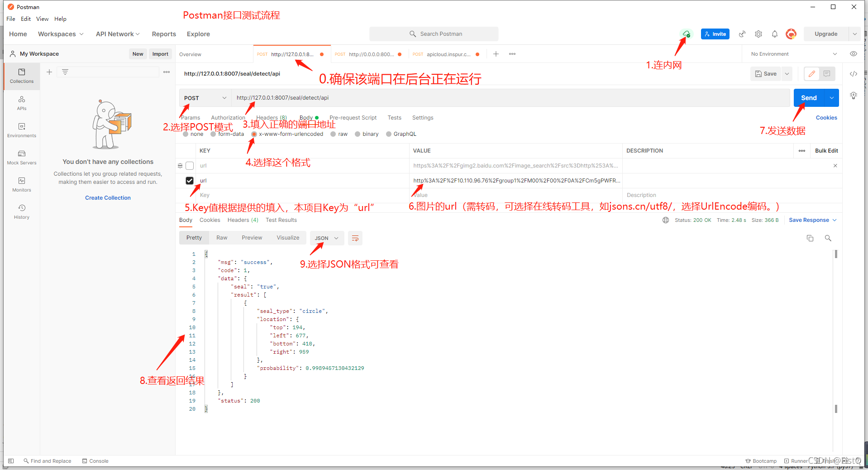Open the code snippet icon
Image resolution: width=868 pixels, height=470 pixels.
pos(854,74)
